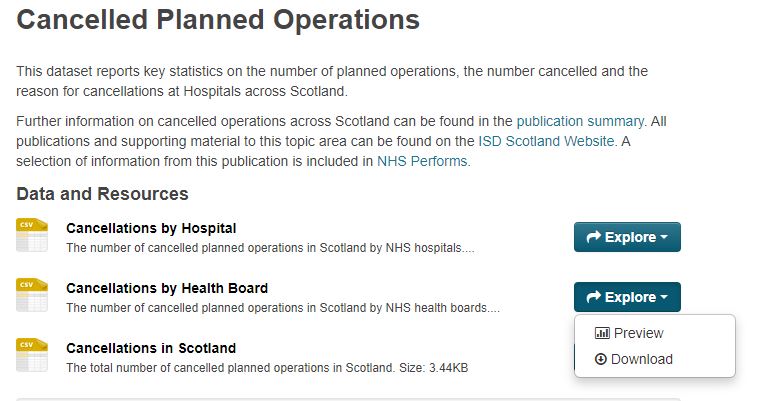Click the CSV icon beside Cancellations by Health Board
The height and width of the screenshot is (401, 772).
click(x=32, y=295)
